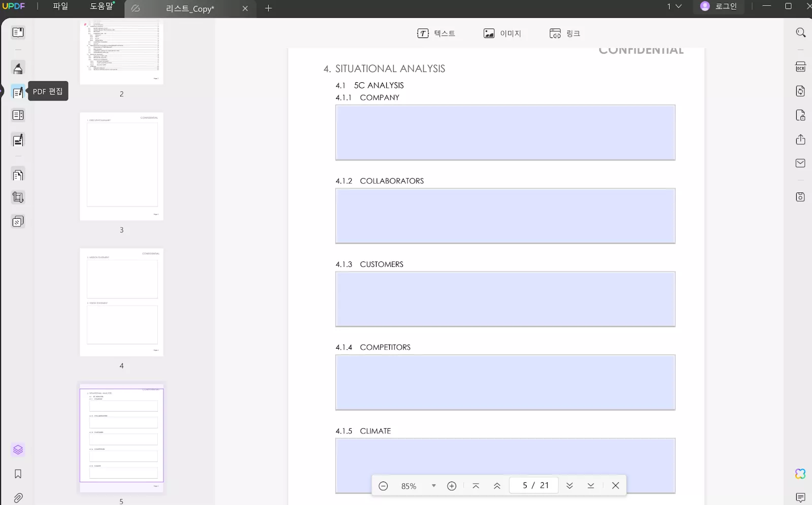Select the page 2 thumbnail

[122, 52]
